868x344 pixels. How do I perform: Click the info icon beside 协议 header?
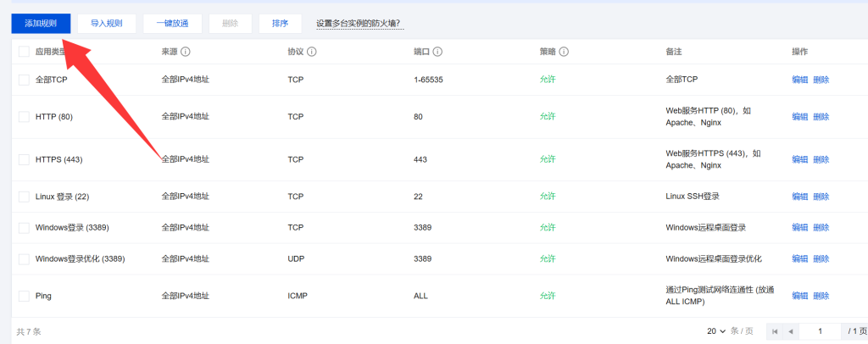pos(312,52)
